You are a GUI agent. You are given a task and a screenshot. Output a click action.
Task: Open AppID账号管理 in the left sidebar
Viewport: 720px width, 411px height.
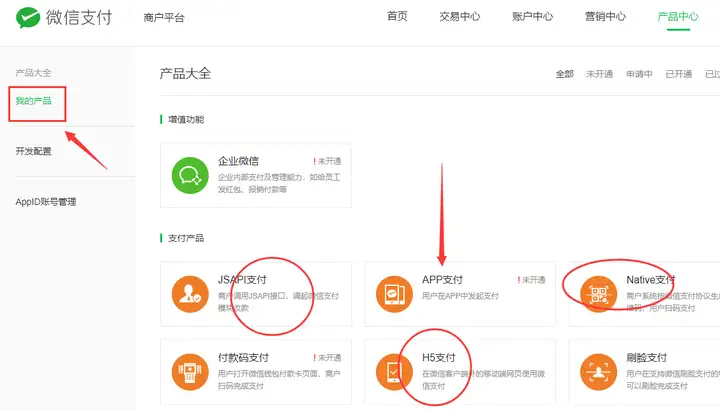click(46, 202)
